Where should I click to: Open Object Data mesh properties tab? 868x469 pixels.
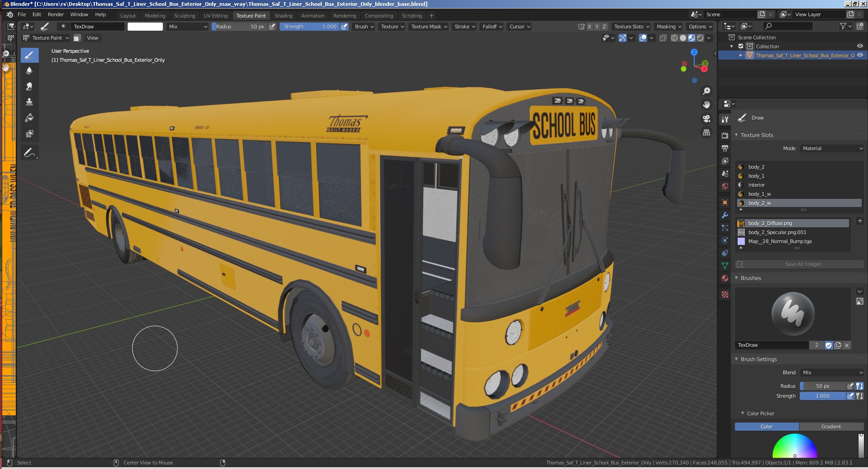click(x=725, y=266)
